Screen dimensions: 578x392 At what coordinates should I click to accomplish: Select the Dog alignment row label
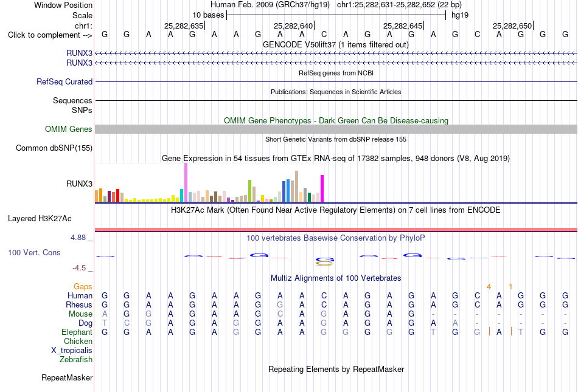[86, 323]
